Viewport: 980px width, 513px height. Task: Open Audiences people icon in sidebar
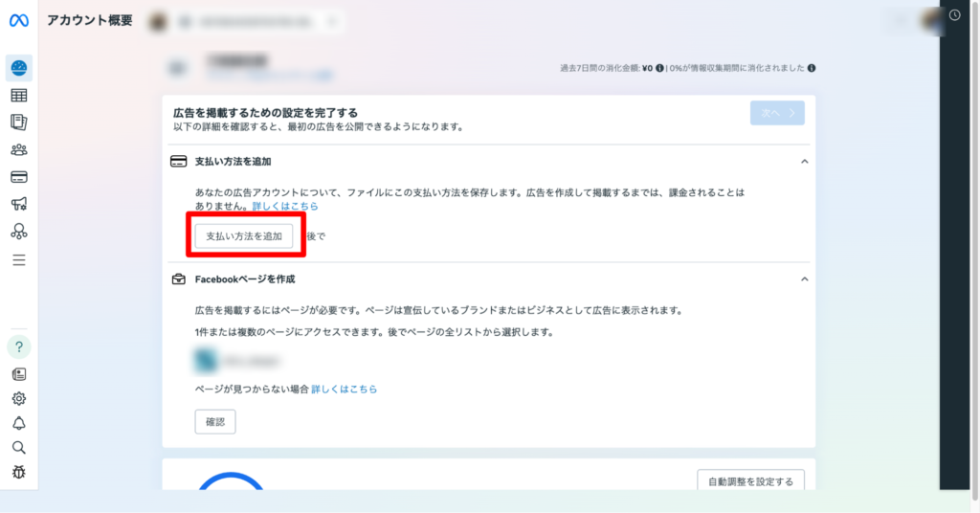point(18,149)
